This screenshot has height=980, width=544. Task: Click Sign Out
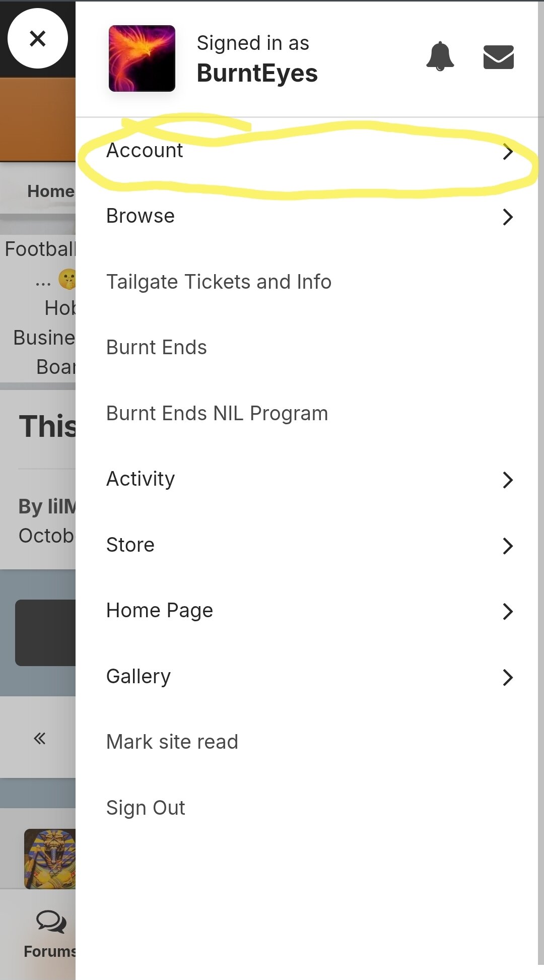click(x=146, y=808)
